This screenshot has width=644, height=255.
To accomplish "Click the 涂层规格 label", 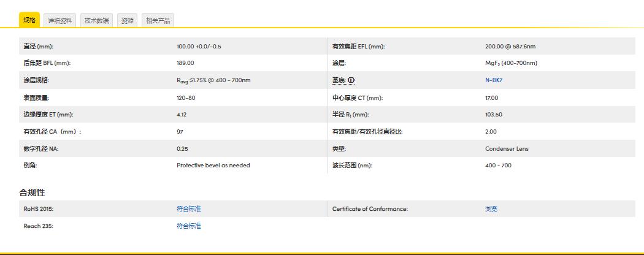I will pos(37,80).
